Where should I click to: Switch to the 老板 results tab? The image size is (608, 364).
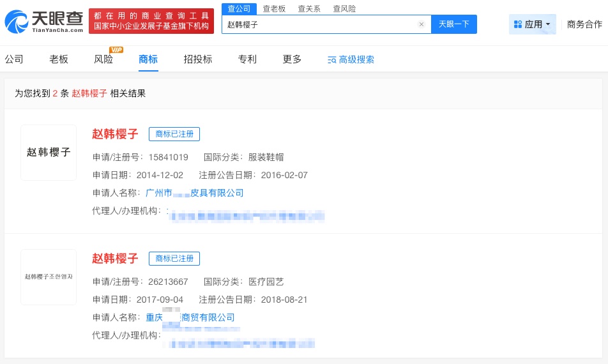click(59, 59)
